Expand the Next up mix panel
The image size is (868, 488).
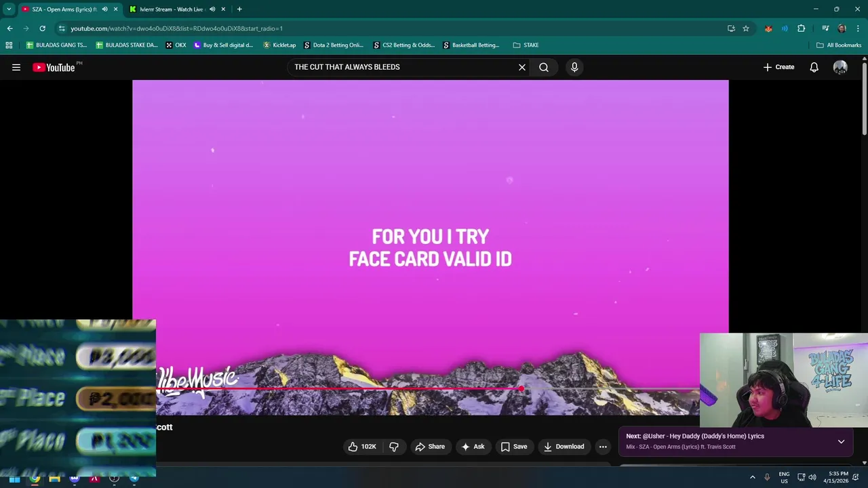click(841, 441)
